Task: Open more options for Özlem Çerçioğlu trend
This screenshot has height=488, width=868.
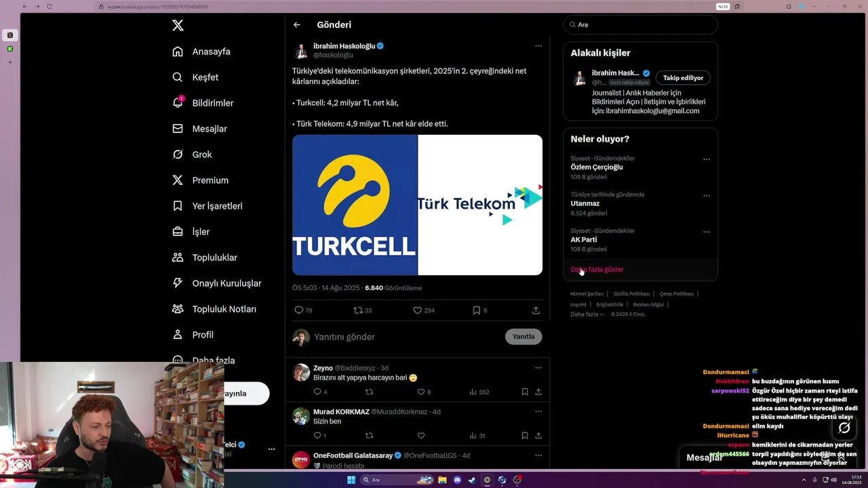Action: click(707, 160)
